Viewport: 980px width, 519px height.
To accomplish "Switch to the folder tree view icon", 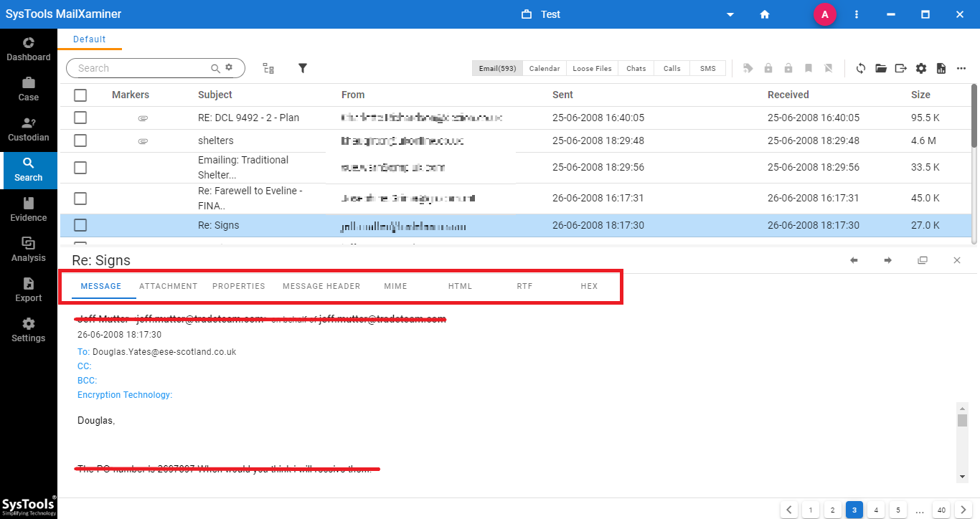I will pos(268,68).
